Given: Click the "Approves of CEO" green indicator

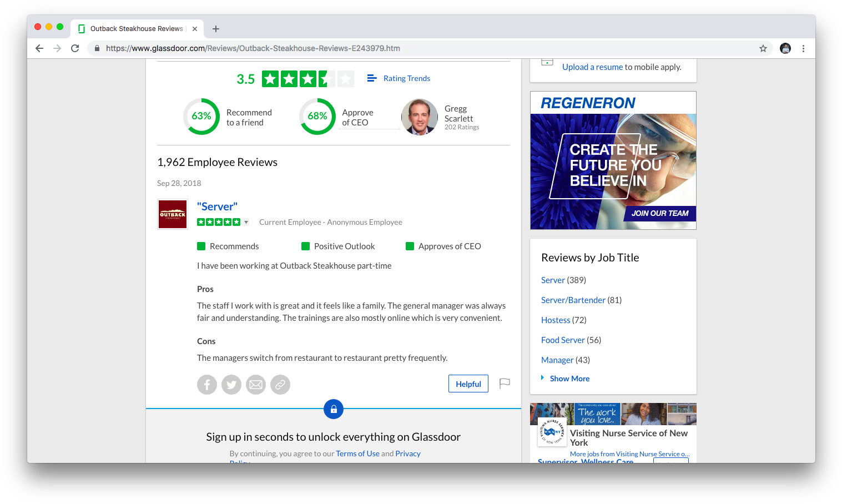Looking at the screenshot, I should (410, 246).
